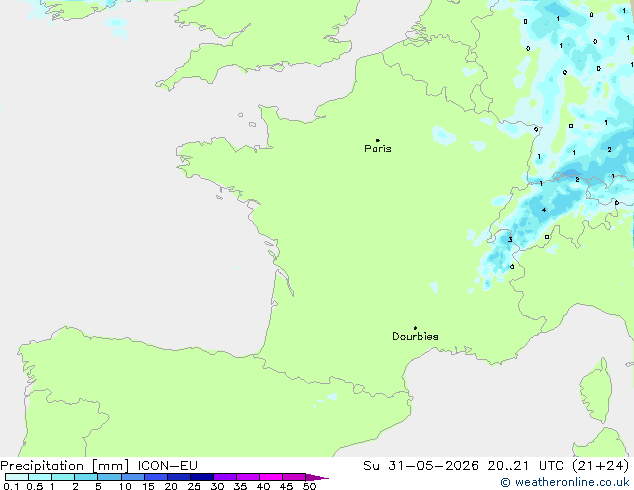Choose the 20–25 mm legend swatch
Viewport: 634px width, 490px height.
(x=178, y=477)
